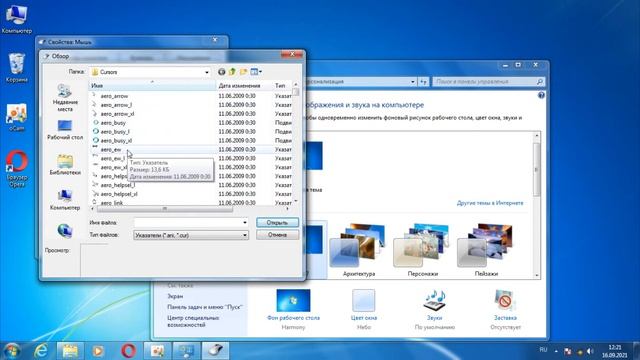
Task: Sort by the Дата изменения column header
Action: (244, 86)
